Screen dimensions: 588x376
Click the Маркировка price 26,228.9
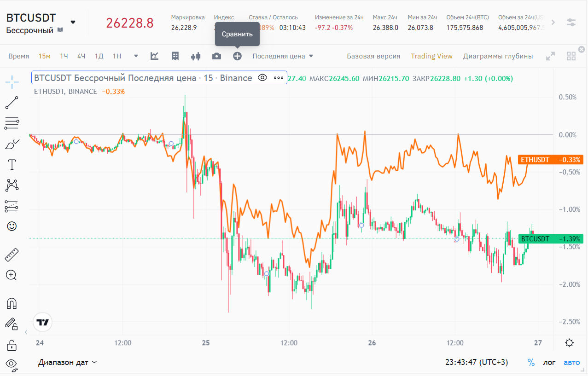[184, 28]
